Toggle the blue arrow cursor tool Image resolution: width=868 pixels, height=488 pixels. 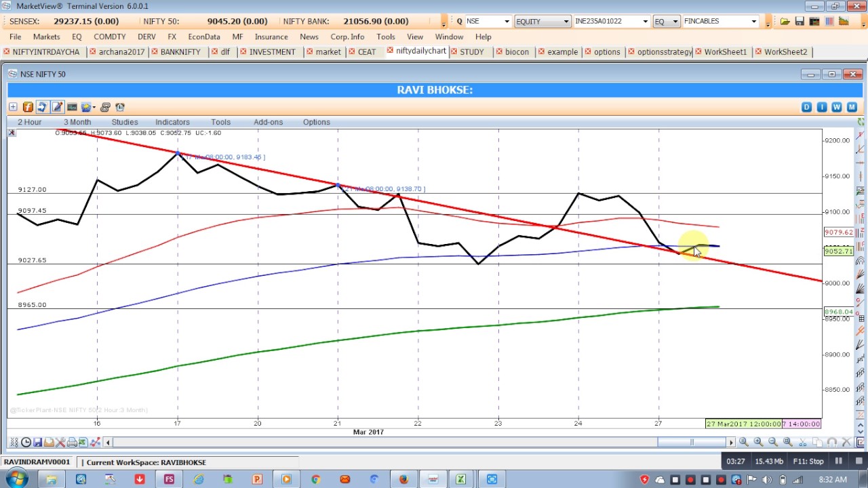pyautogui.click(x=42, y=107)
